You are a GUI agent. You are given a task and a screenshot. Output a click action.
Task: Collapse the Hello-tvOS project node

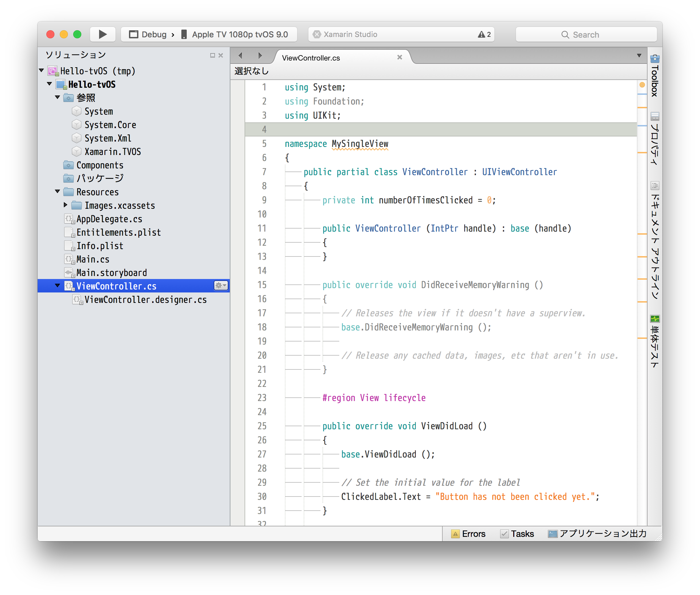49,84
